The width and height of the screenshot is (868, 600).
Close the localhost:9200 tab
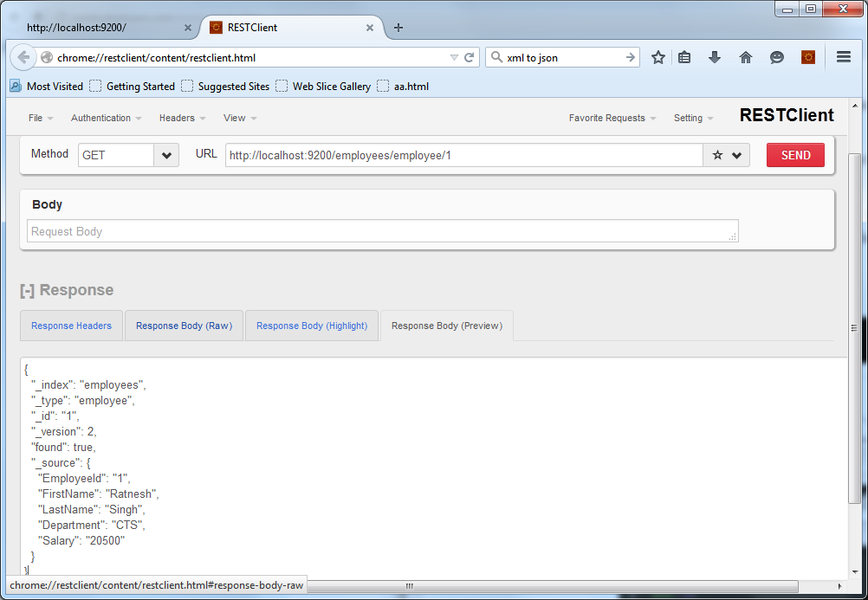188,28
